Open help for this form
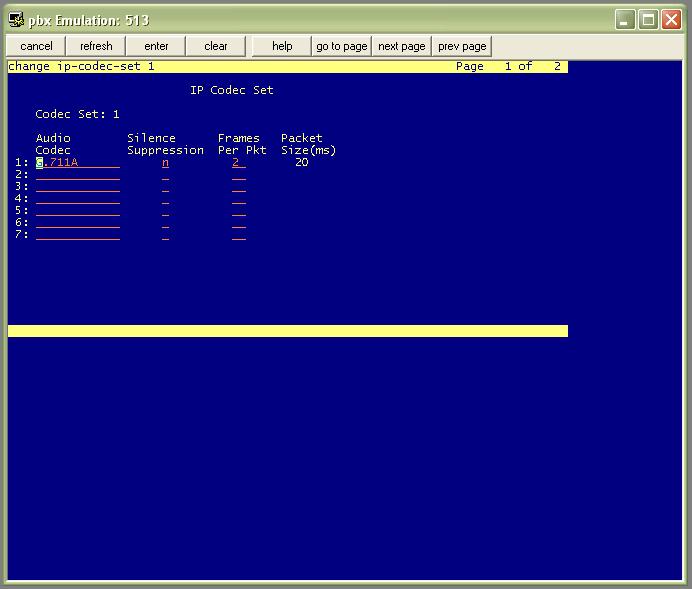This screenshot has width=692, height=589. click(x=282, y=46)
